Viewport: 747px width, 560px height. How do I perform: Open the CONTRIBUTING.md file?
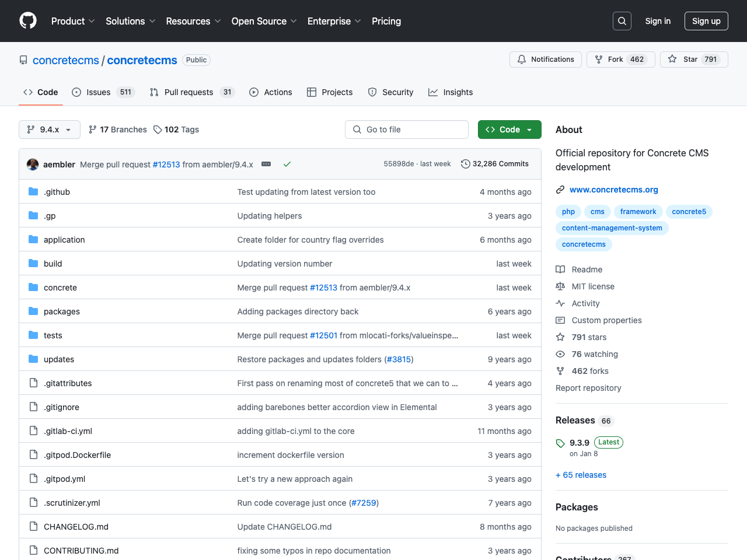click(x=81, y=551)
